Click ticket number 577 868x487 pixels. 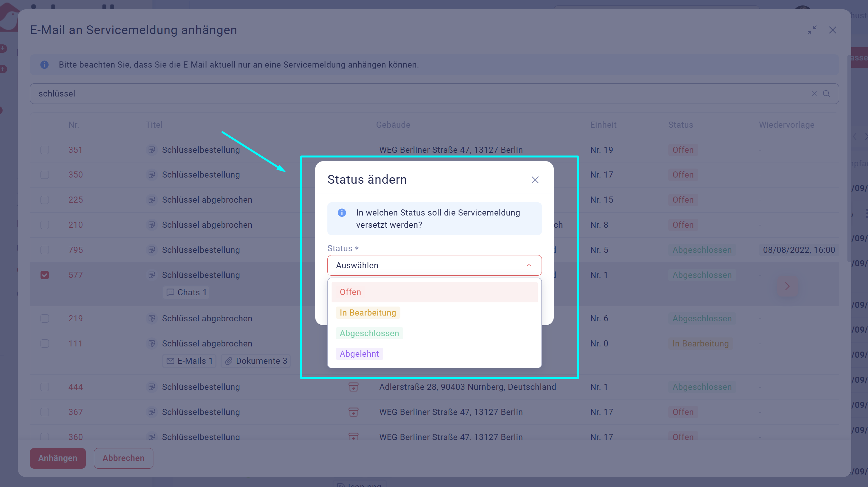coord(76,275)
